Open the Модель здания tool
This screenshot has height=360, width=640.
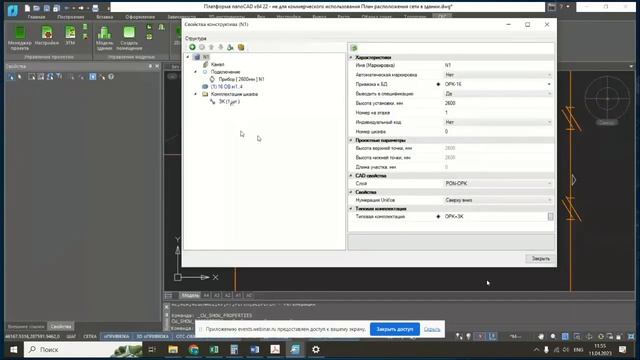(x=104, y=38)
